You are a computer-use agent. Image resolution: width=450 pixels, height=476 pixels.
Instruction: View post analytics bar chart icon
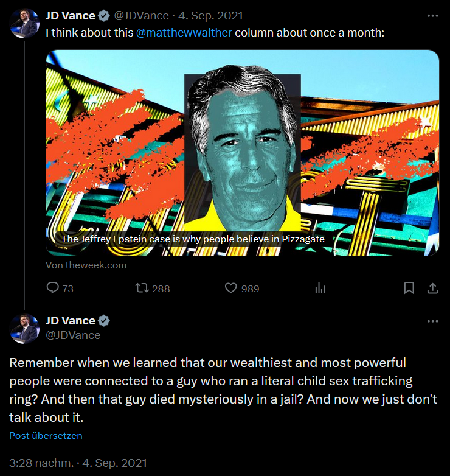pyautogui.click(x=320, y=288)
